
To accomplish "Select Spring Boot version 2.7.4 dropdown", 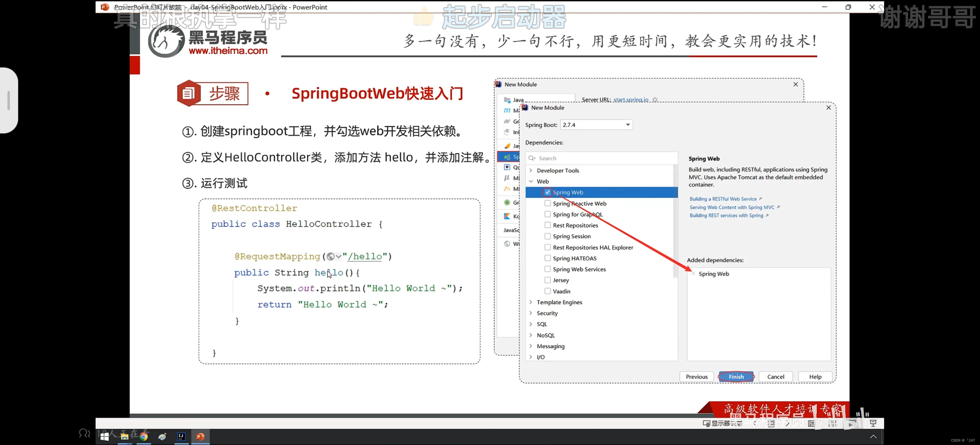I will tap(594, 125).
